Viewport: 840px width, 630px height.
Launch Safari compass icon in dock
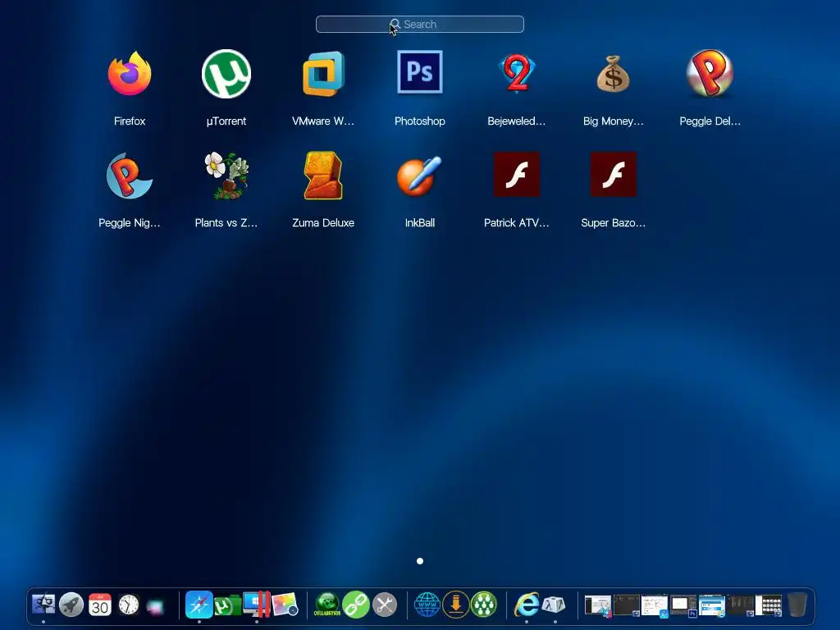tap(199, 605)
